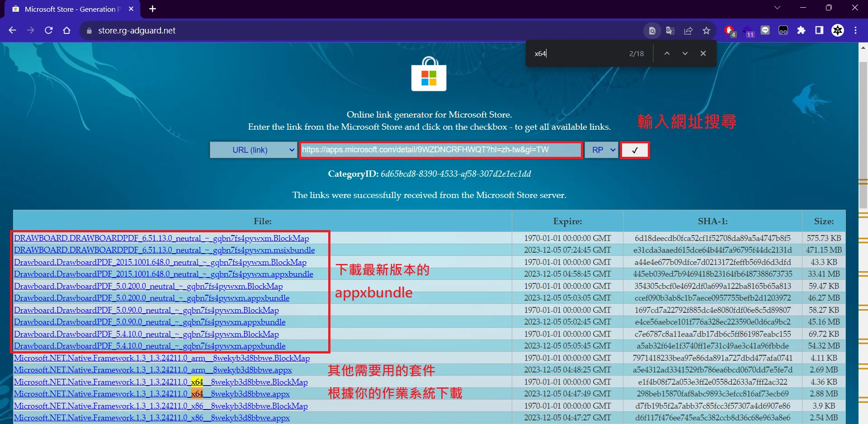Open the browser home page
The image size is (868, 424).
(x=67, y=30)
